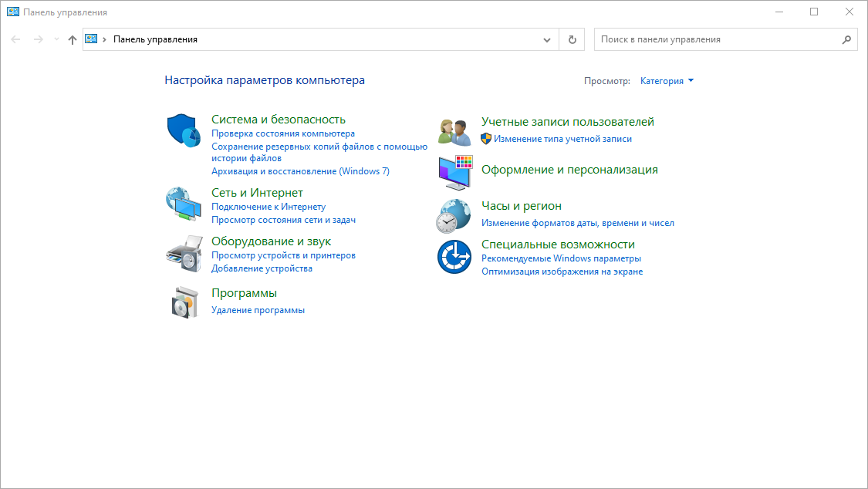This screenshot has width=868, height=489.
Task: Open Система и безопасность category
Action: 279,120
